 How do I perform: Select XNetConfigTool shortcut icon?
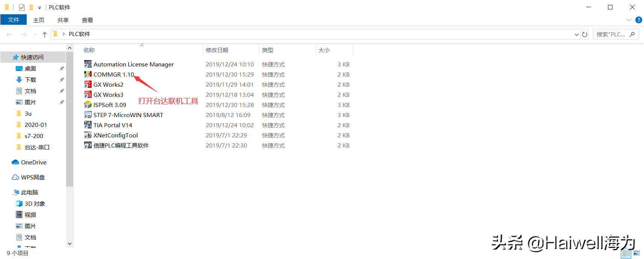click(88, 135)
